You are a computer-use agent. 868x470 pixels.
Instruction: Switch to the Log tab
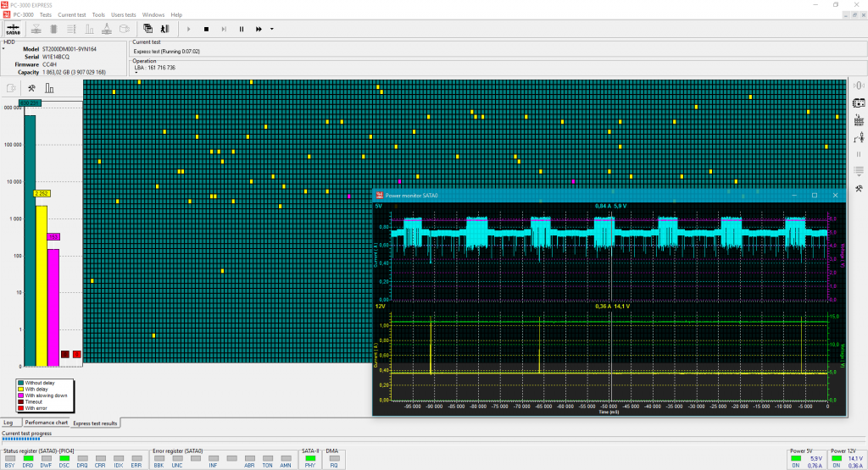(8, 422)
